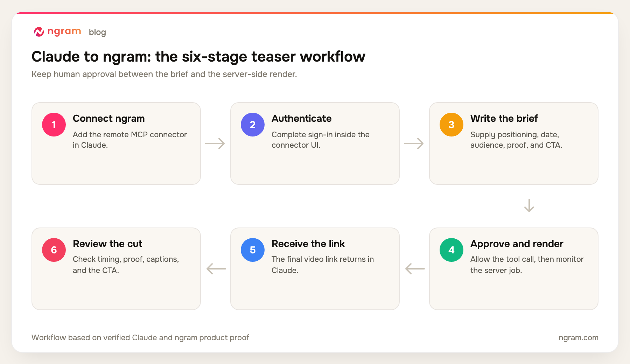Click text The final video link returns
The height and width of the screenshot is (364, 630).
[x=323, y=265]
